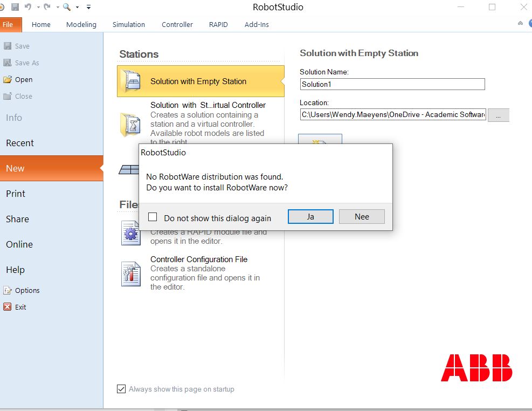Image resolution: width=532 pixels, height=411 pixels.
Task: Collapse the ribbon using the small caret icon
Action: [x=520, y=23]
